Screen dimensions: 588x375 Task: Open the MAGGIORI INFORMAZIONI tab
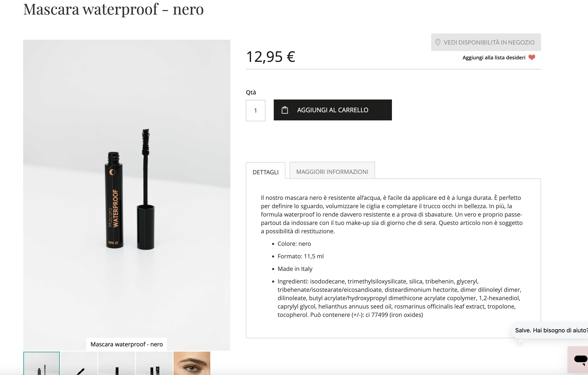pyautogui.click(x=332, y=172)
